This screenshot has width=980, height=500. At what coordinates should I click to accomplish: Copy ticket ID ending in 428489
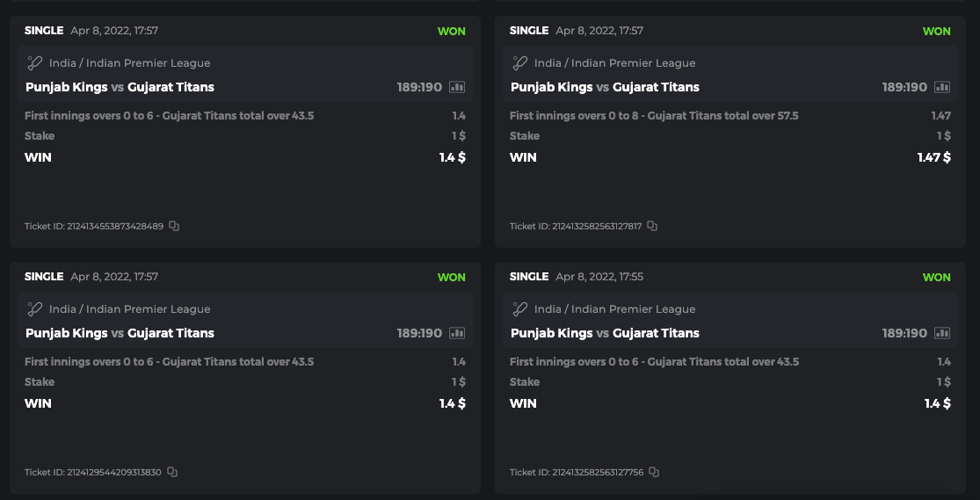[x=174, y=226]
